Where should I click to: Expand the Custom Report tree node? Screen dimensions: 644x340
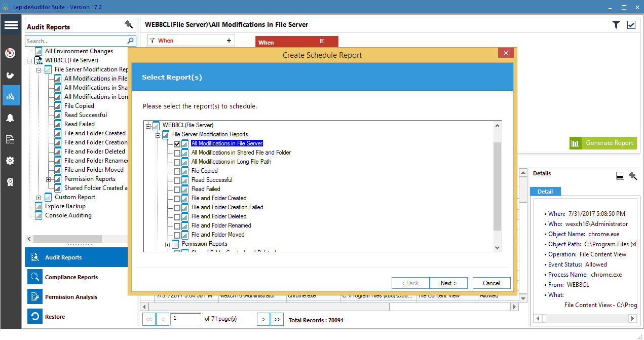click(x=39, y=198)
